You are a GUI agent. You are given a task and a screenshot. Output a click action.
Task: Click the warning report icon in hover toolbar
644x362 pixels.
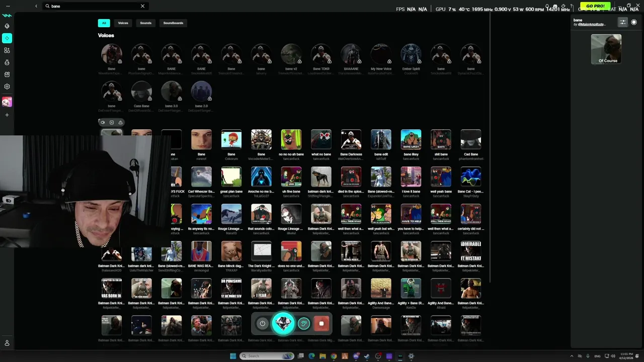120,122
